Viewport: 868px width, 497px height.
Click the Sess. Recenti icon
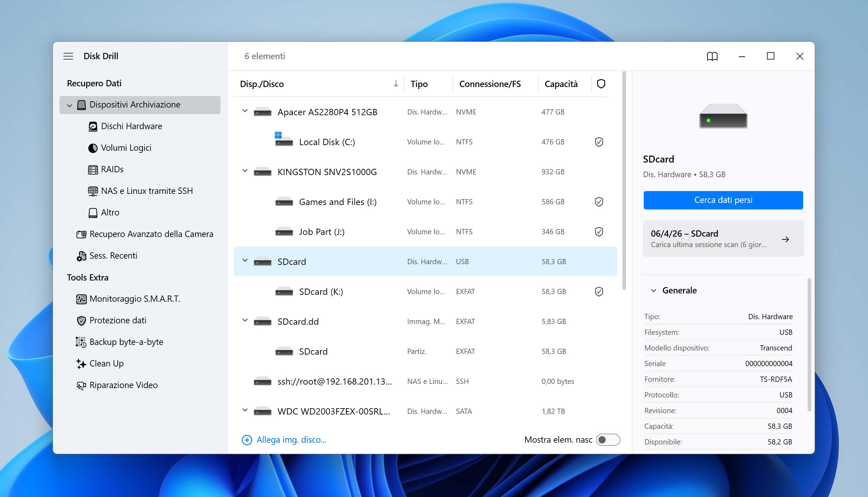(81, 256)
